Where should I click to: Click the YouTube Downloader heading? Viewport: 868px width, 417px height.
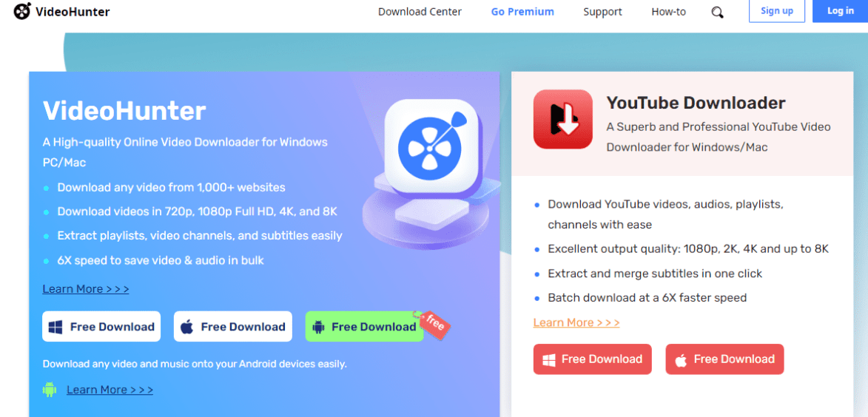coord(696,103)
